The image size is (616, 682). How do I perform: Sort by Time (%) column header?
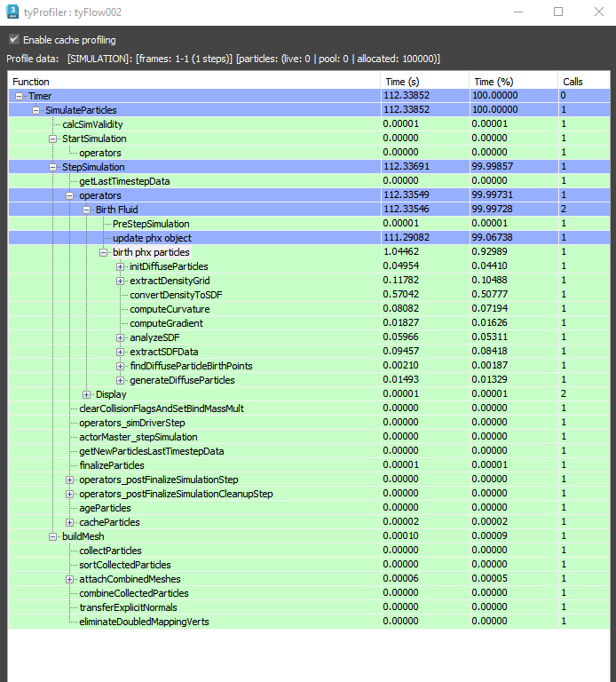pyautogui.click(x=513, y=82)
